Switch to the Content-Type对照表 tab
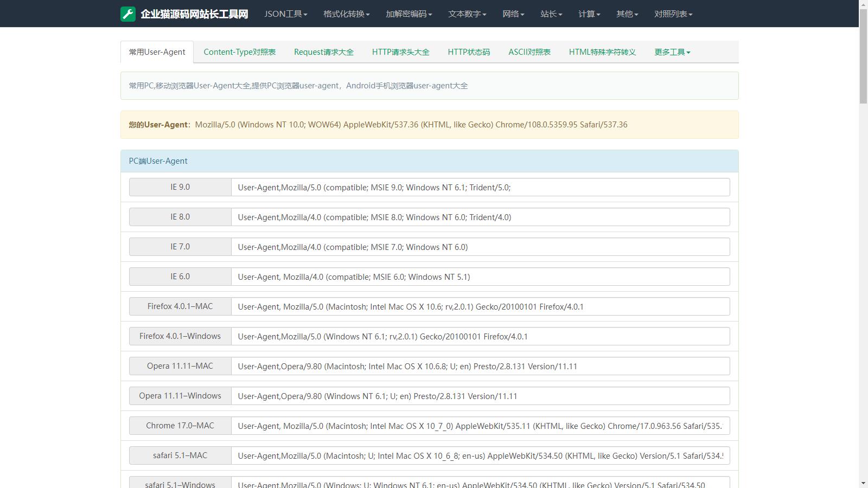 point(239,52)
